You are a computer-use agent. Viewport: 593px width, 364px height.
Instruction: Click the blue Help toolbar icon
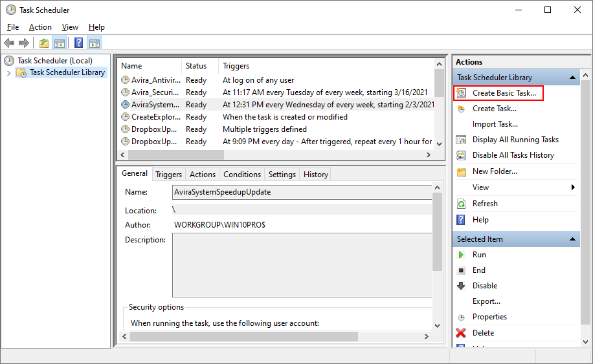pyautogui.click(x=79, y=43)
